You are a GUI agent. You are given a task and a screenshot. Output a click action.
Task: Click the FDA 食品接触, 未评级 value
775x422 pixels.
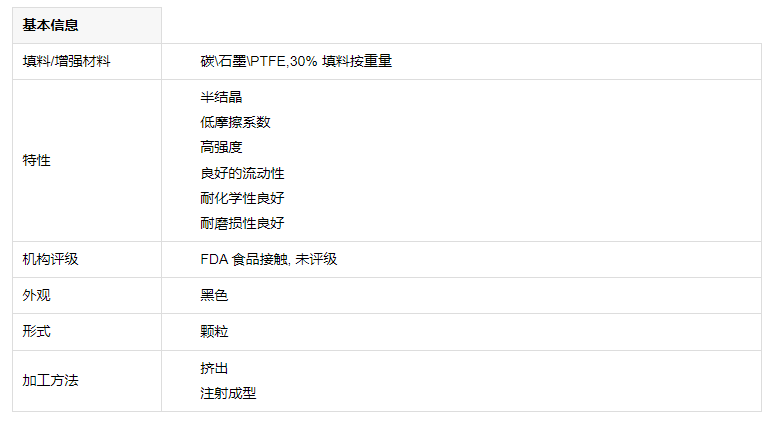pyautogui.click(x=269, y=259)
